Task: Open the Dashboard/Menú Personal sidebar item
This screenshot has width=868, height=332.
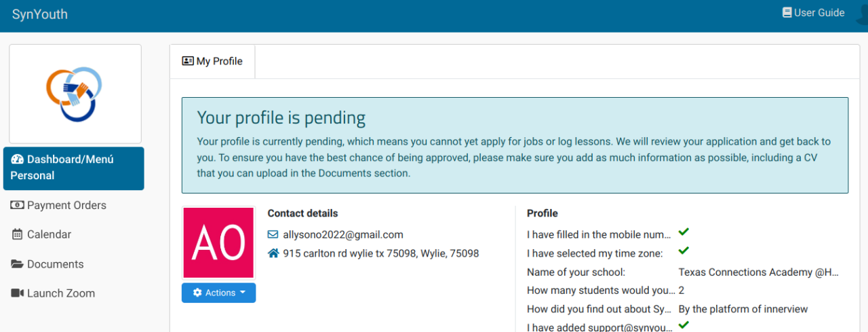Action: pyautogui.click(x=74, y=168)
